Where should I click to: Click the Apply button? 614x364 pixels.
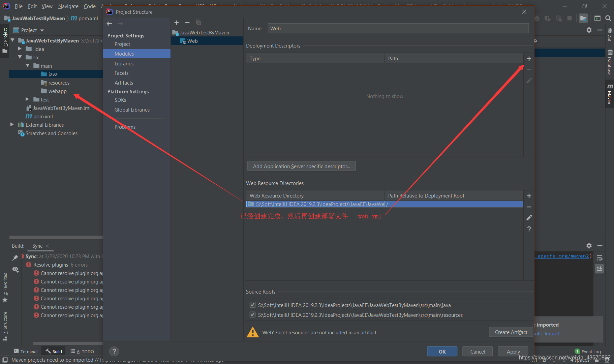point(513,352)
